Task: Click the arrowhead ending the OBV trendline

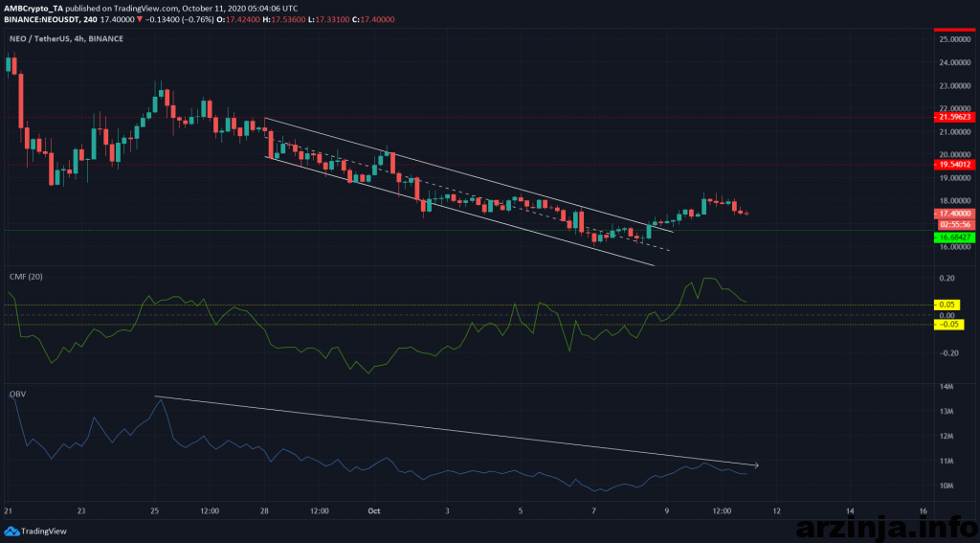Action: tap(755, 465)
